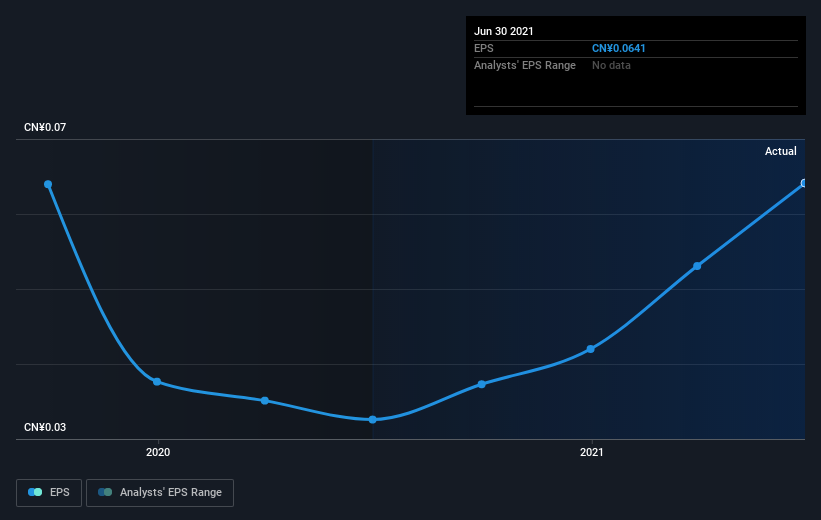Toggle the EPS legend series

(x=49, y=493)
